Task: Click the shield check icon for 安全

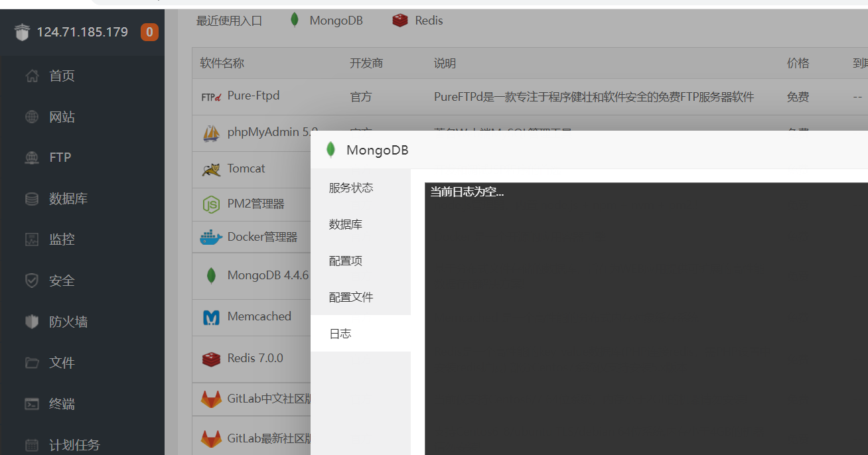Action: (x=32, y=281)
